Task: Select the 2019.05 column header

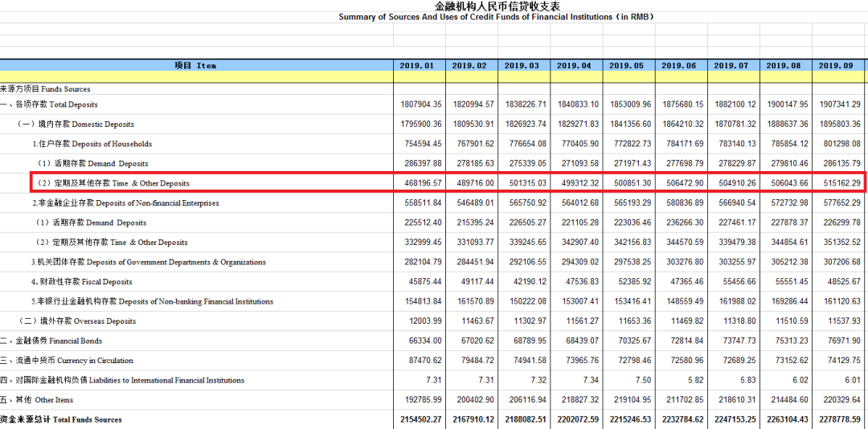Action: (628, 65)
